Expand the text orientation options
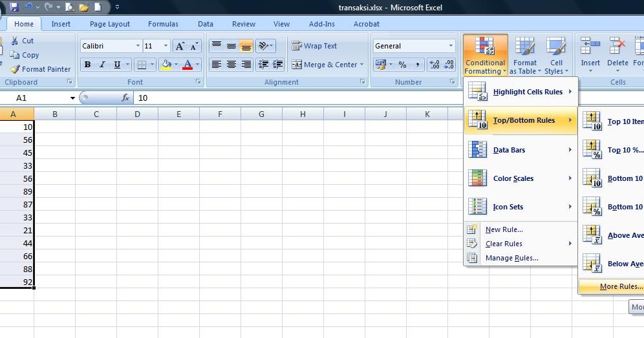This screenshot has width=644, height=338. click(265, 46)
